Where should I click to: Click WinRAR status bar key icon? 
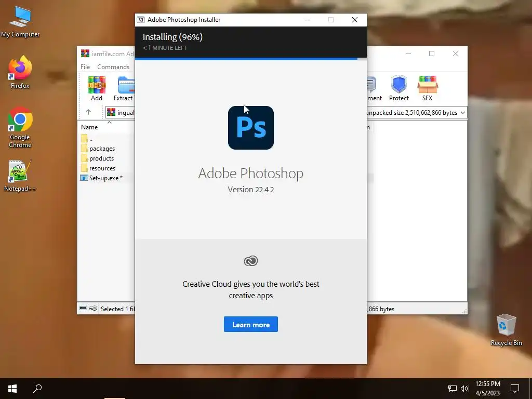pyautogui.click(x=93, y=308)
